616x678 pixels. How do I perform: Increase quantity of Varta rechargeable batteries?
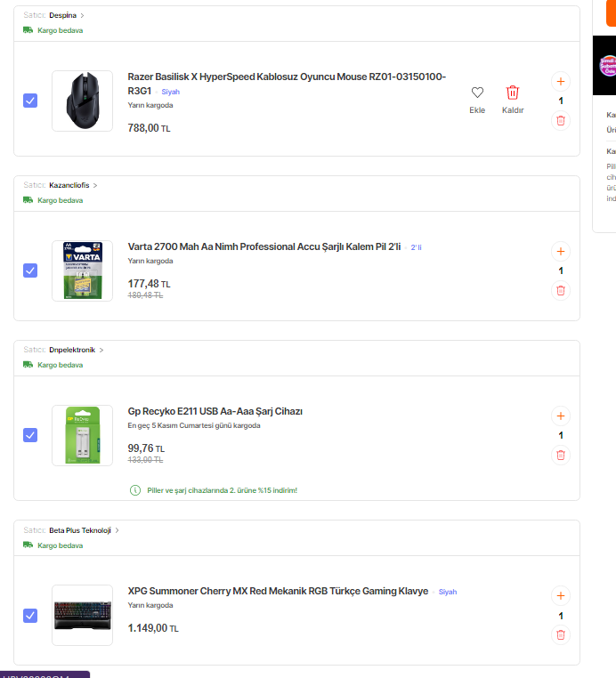[x=561, y=251]
